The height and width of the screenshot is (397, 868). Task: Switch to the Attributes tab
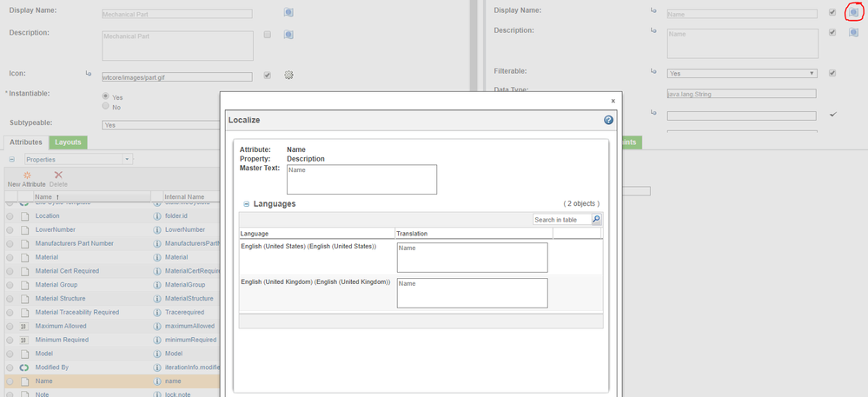pyautogui.click(x=24, y=142)
